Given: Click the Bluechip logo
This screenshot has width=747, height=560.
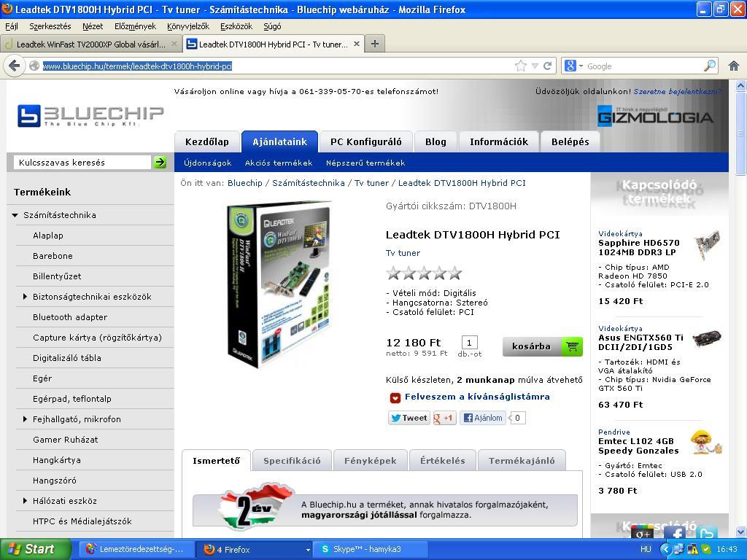Looking at the screenshot, I should click(90, 116).
